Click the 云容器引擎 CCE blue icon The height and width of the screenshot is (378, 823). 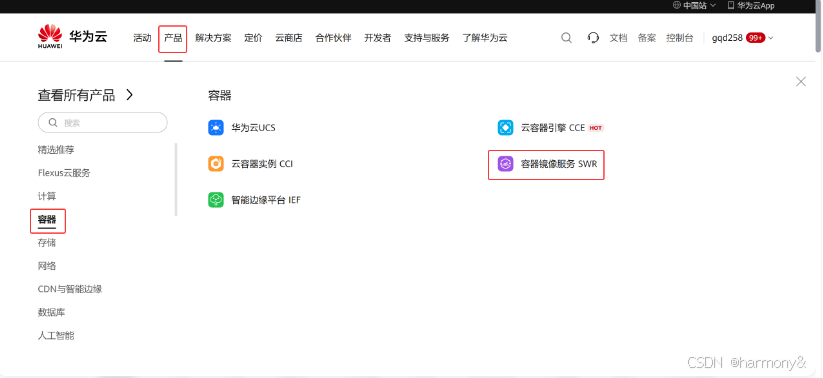tap(505, 128)
